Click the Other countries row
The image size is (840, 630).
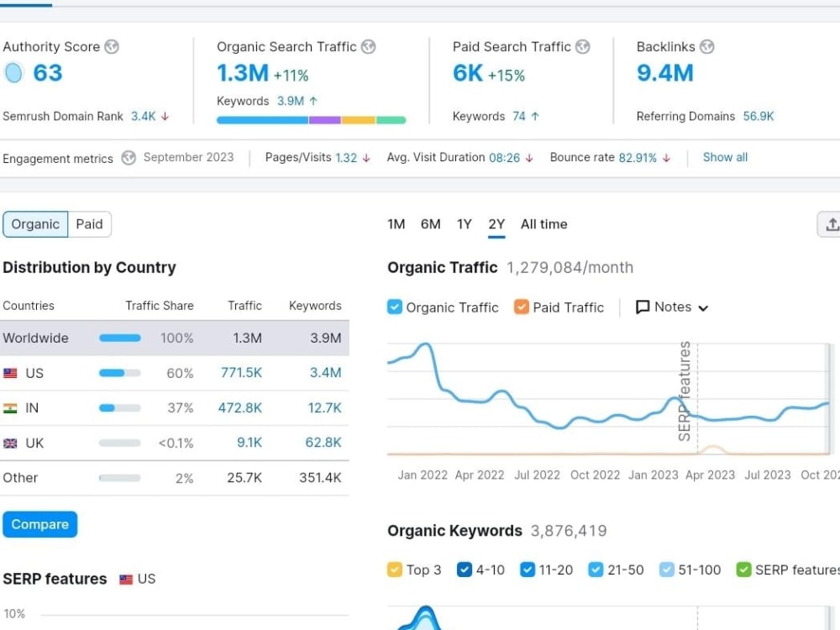pyautogui.click(x=175, y=478)
